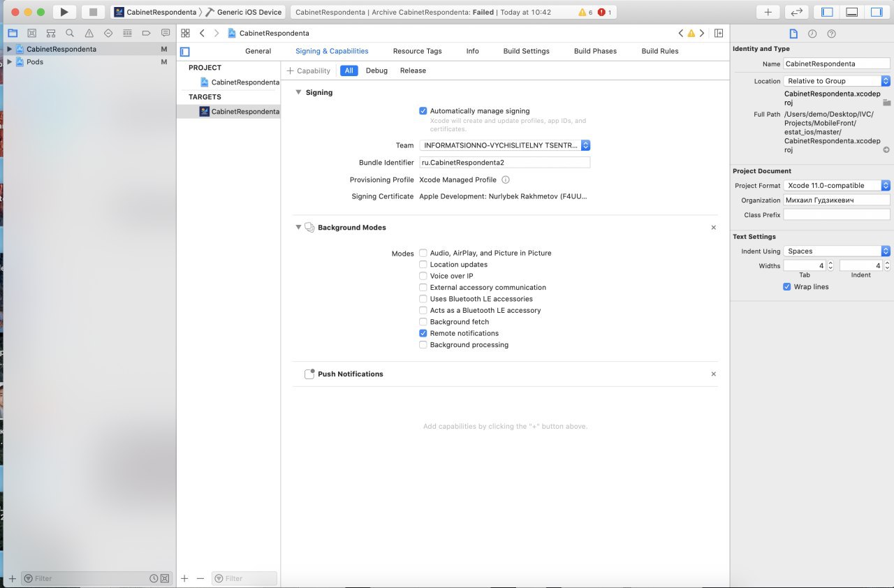Toggle Automatically manage signing
The image size is (894, 588).
(x=423, y=111)
